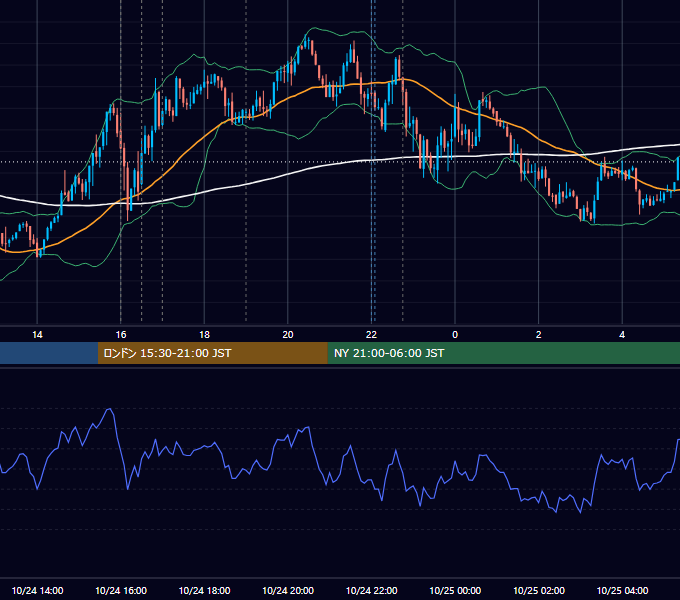This screenshot has width=680, height=600.
Task: Select the ロンドン 15:30-21:00 JST session bar
Action: pyautogui.click(x=212, y=353)
